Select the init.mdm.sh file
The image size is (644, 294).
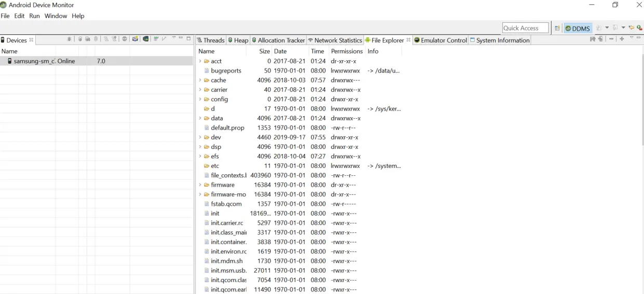[226, 261]
